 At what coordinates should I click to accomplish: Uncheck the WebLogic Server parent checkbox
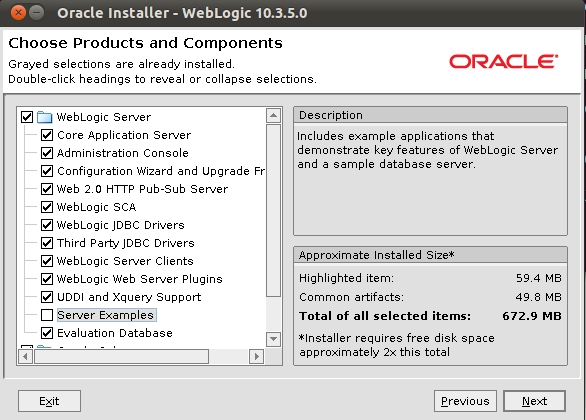coord(27,117)
